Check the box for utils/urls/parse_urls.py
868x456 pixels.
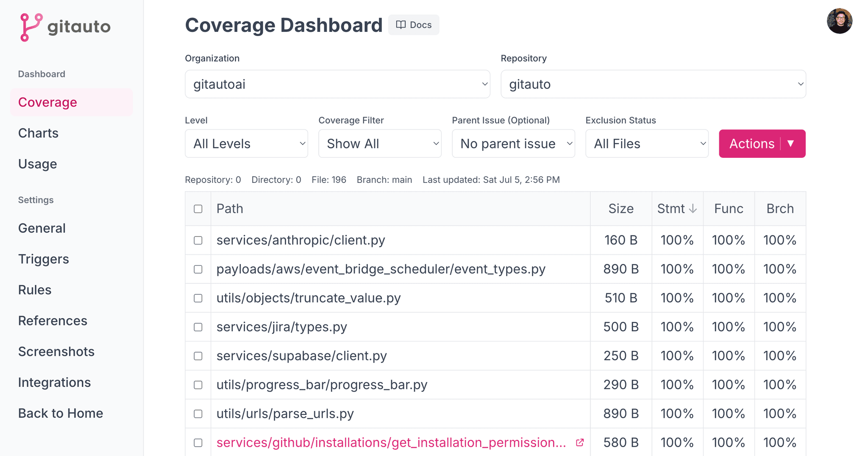tap(198, 413)
